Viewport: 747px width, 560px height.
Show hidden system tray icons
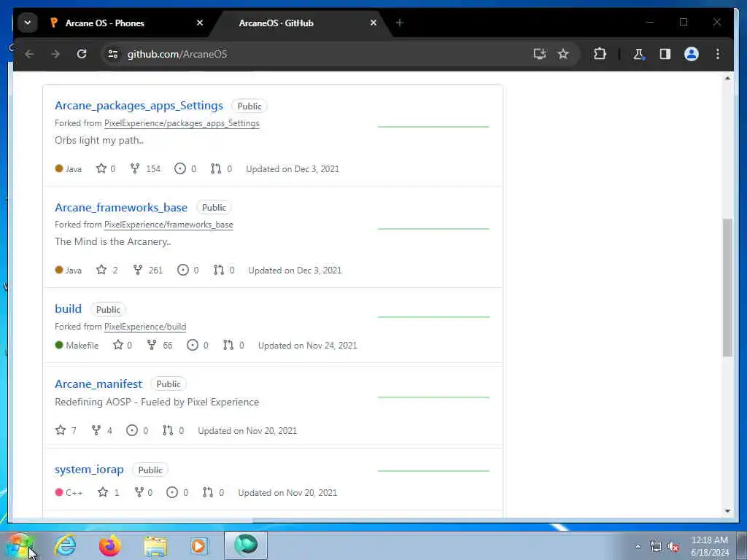pos(638,547)
